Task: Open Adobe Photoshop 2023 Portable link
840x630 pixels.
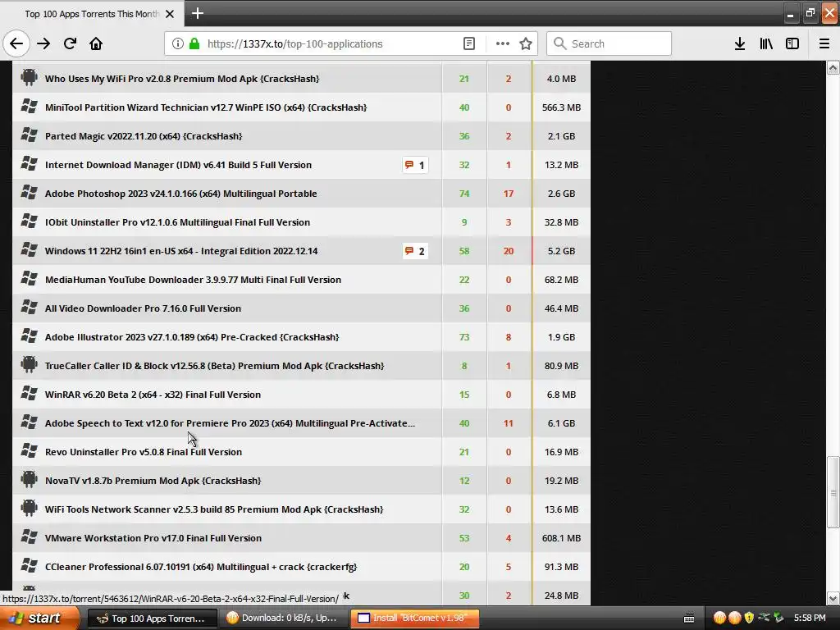Action: [181, 194]
